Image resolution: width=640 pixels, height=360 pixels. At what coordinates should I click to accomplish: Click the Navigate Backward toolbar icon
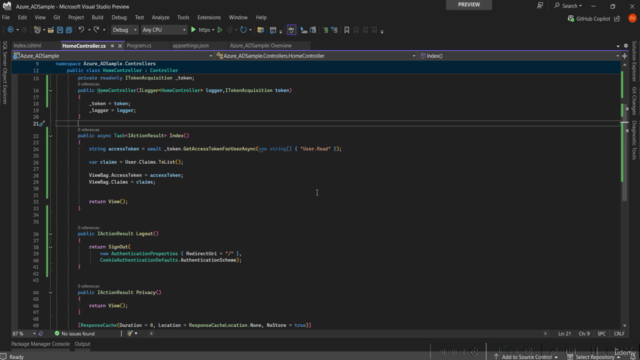[11, 30]
